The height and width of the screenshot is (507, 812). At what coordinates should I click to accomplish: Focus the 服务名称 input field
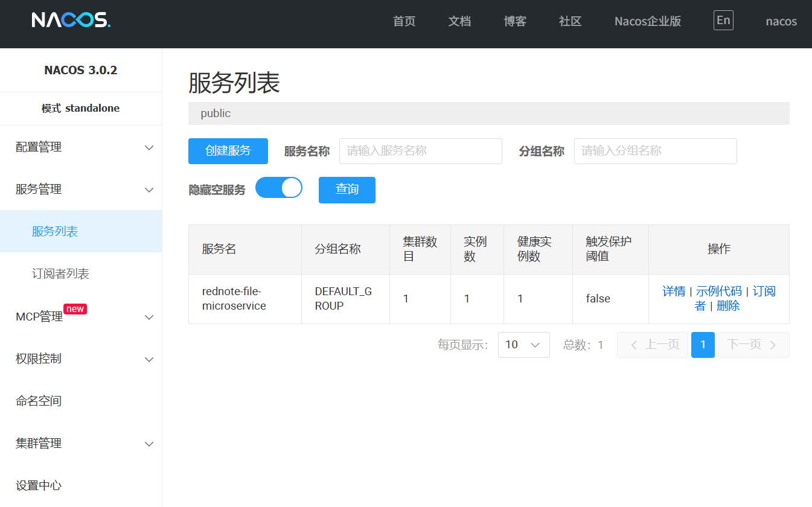pyautogui.click(x=421, y=151)
